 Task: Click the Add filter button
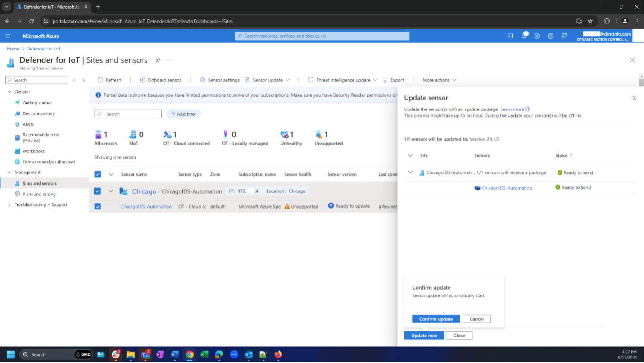click(184, 114)
